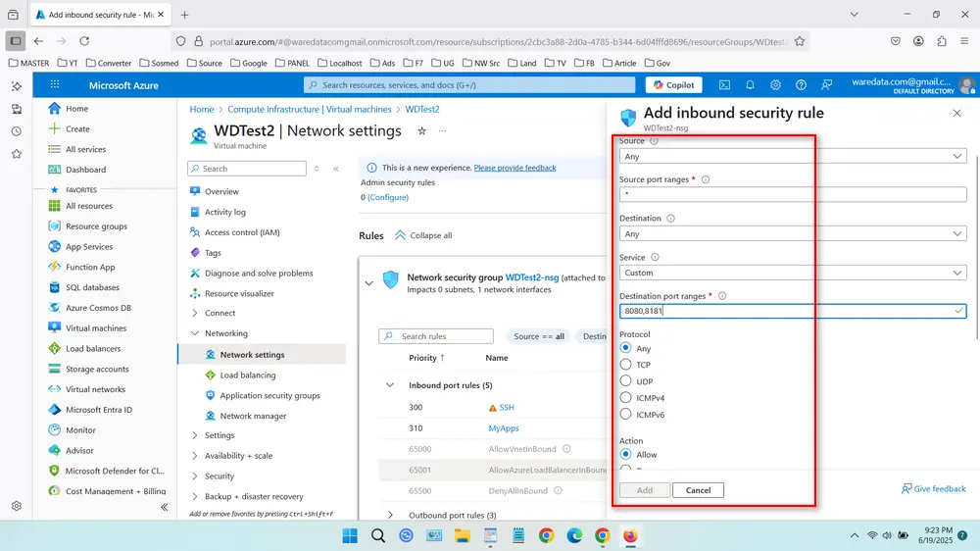Expand Availability + scale section
The height and width of the screenshot is (551, 980).
point(194,456)
